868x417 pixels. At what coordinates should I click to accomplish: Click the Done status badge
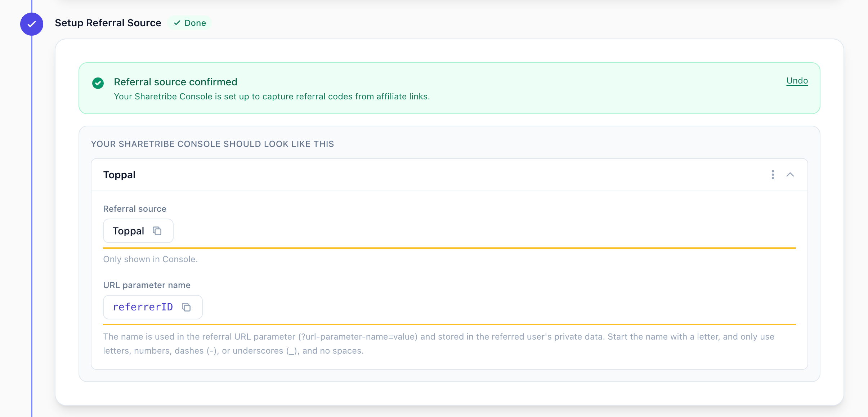189,23
